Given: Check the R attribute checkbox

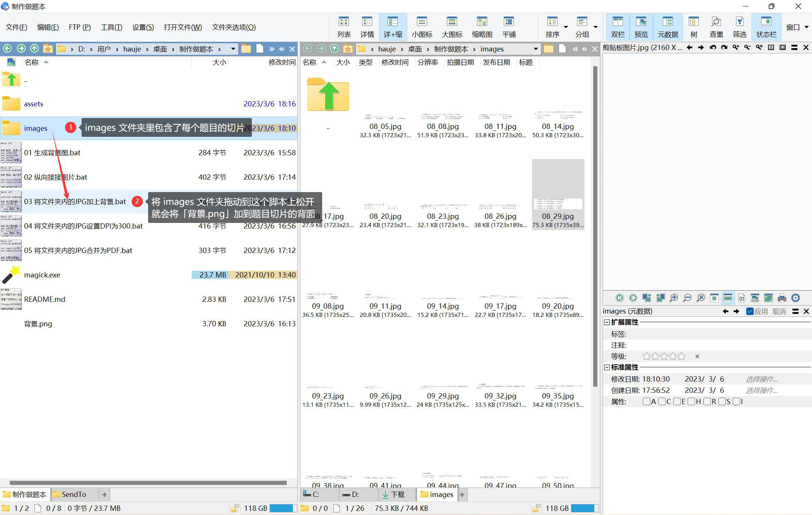Looking at the screenshot, I should pyautogui.click(x=707, y=401).
